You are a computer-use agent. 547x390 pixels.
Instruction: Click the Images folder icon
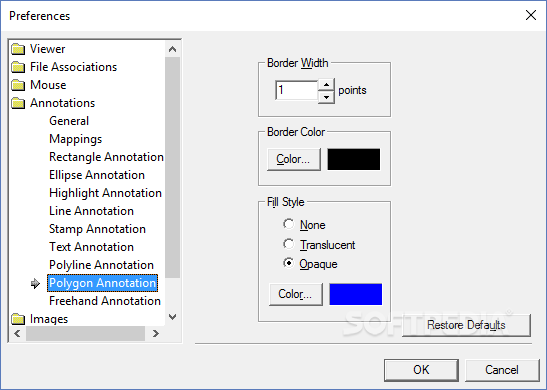tap(18, 319)
